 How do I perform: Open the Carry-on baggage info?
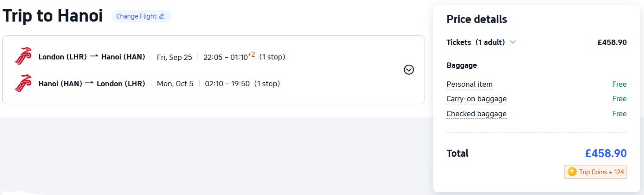pyautogui.click(x=476, y=99)
